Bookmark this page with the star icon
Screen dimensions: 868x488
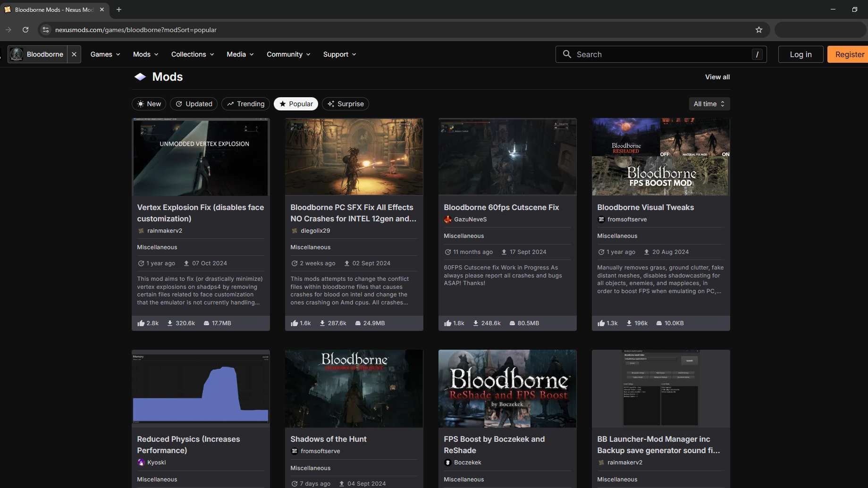(759, 30)
